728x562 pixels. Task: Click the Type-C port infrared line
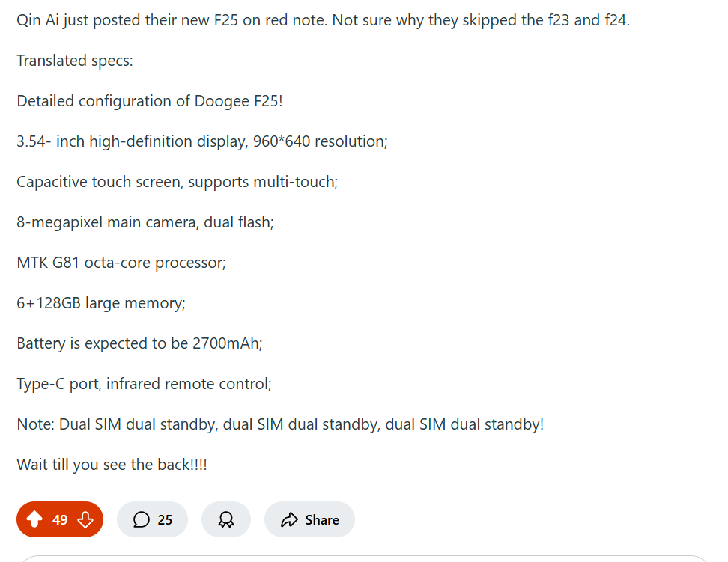(x=144, y=384)
